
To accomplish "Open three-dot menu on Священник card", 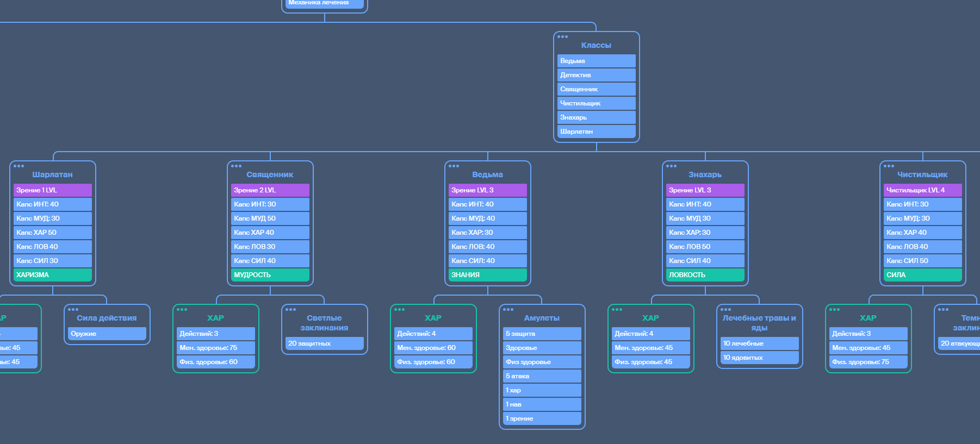I will pyautogui.click(x=236, y=166).
